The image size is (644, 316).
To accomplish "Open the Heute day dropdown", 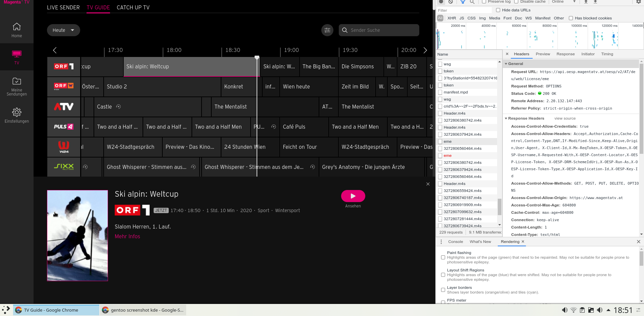I will 63,30.
